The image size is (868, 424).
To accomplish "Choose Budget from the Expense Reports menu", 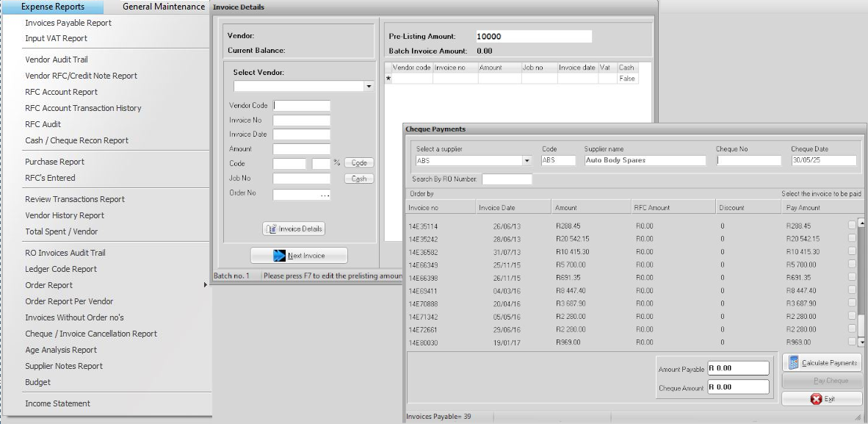I will (37, 382).
